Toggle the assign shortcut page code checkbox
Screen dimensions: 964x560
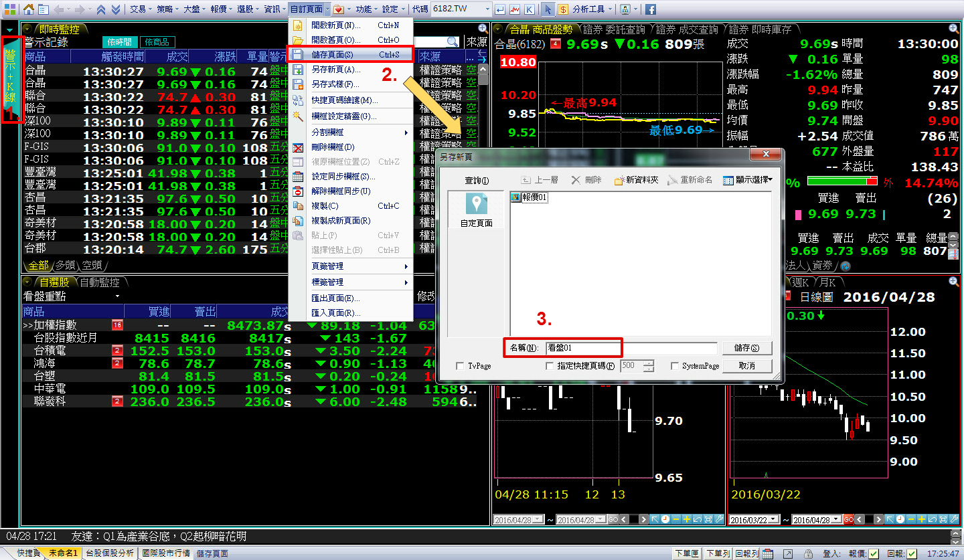point(550,366)
